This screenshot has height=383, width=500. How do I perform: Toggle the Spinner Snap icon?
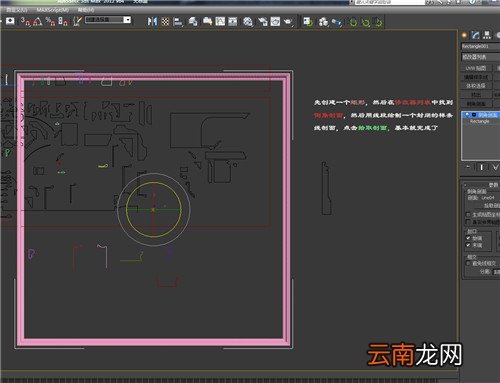pyautogui.click(x=63, y=22)
